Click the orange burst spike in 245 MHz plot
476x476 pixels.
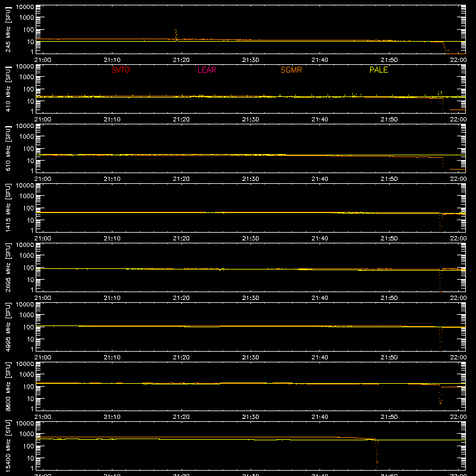coord(176,34)
